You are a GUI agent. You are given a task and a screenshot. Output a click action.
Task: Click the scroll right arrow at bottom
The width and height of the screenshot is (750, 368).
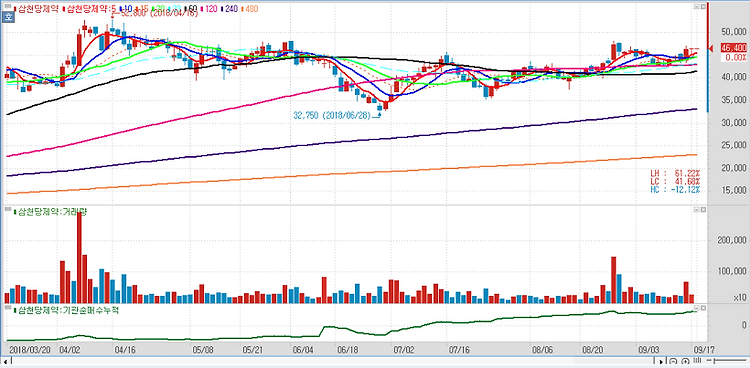pos(661,362)
